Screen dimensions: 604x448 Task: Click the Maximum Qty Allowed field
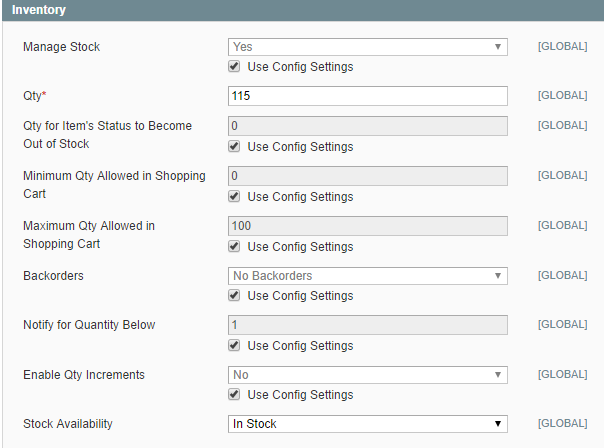click(x=367, y=226)
